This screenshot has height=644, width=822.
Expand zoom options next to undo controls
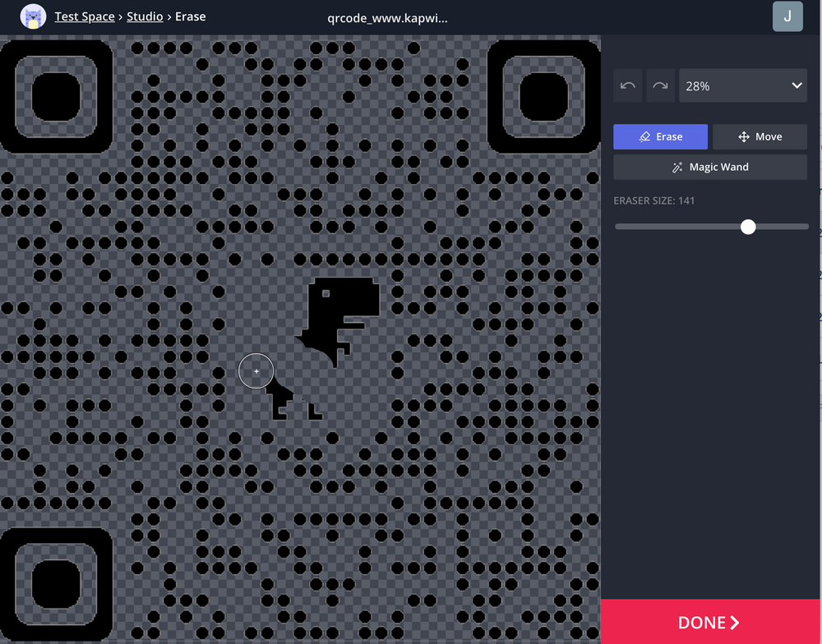coord(742,85)
